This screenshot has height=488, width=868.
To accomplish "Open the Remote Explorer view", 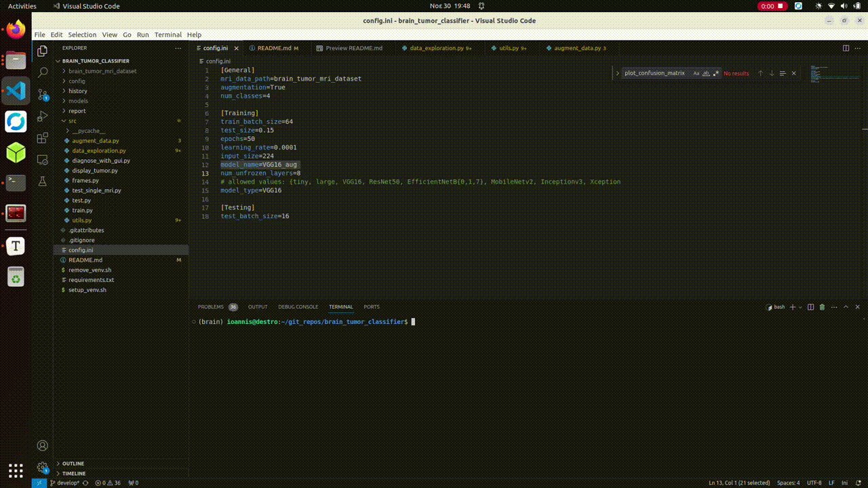I will click(x=42, y=160).
